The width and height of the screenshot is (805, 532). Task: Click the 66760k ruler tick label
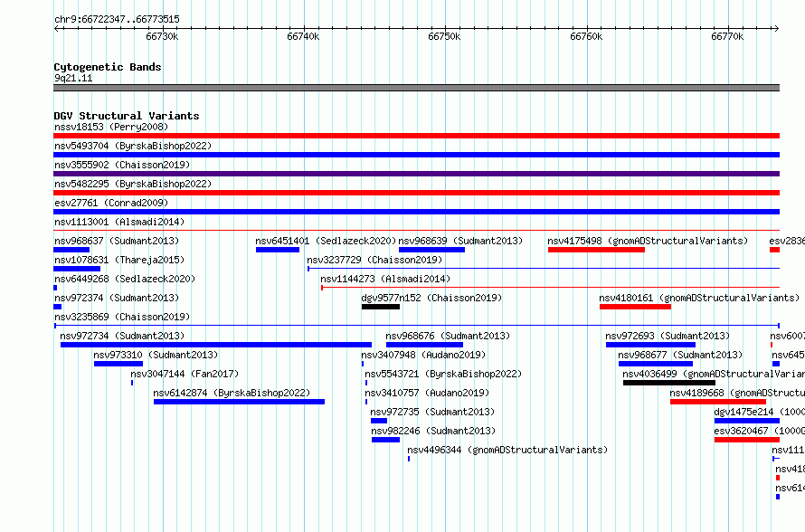586,36
